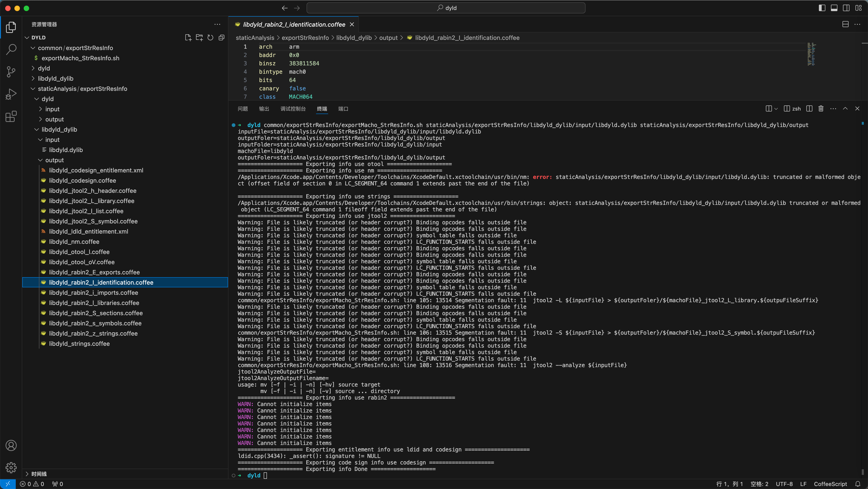Open exportMacho_StrResInfo.sh file

pyautogui.click(x=80, y=58)
